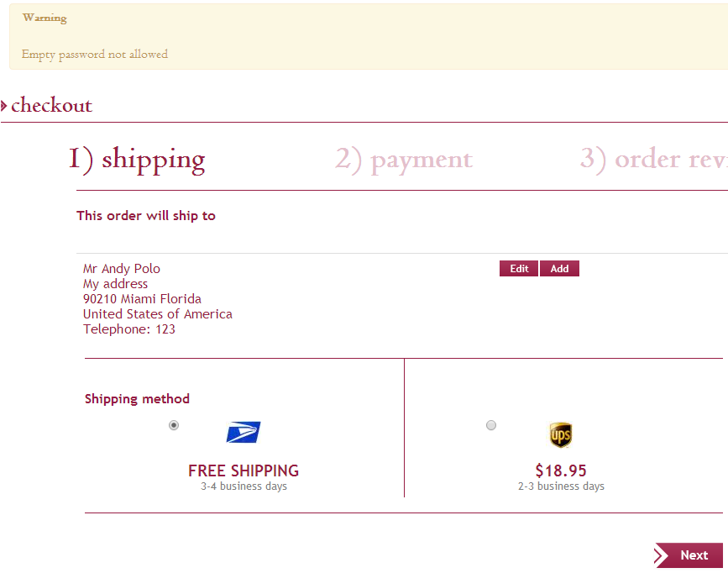Click the USPS eagle logo icon
This screenshot has height=573, width=728.
pyautogui.click(x=244, y=433)
